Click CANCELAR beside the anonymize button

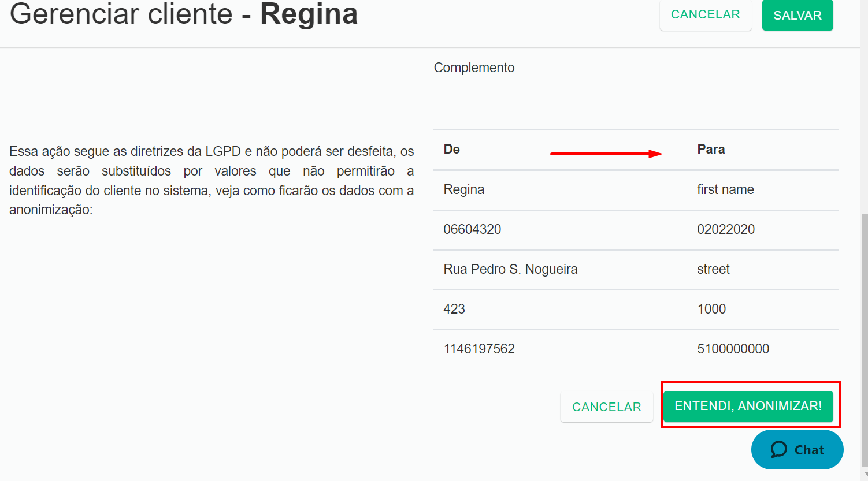tap(607, 407)
